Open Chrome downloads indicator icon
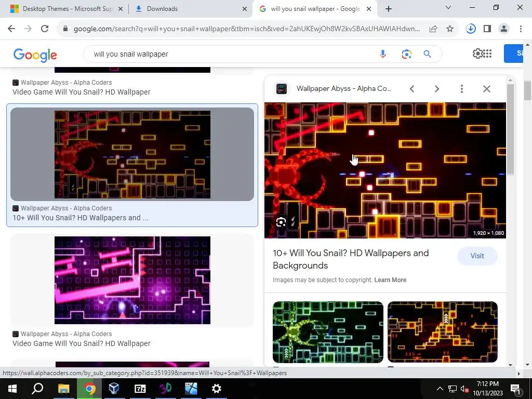The image size is (532, 399). tap(471, 29)
